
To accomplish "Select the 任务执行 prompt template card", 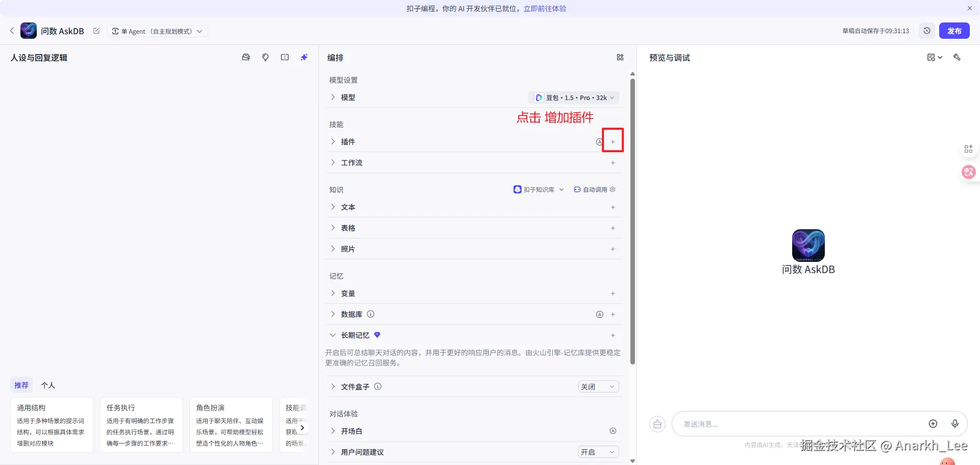I will 141,425.
